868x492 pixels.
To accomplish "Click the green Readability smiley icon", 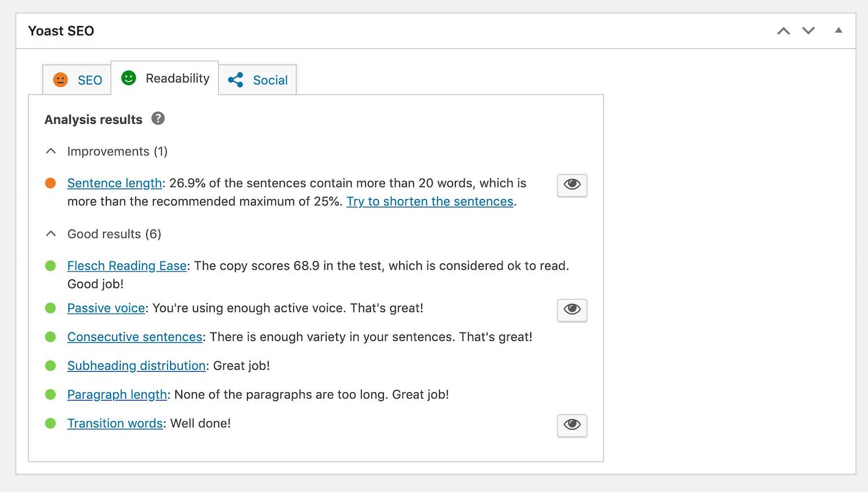I will (x=128, y=78).
